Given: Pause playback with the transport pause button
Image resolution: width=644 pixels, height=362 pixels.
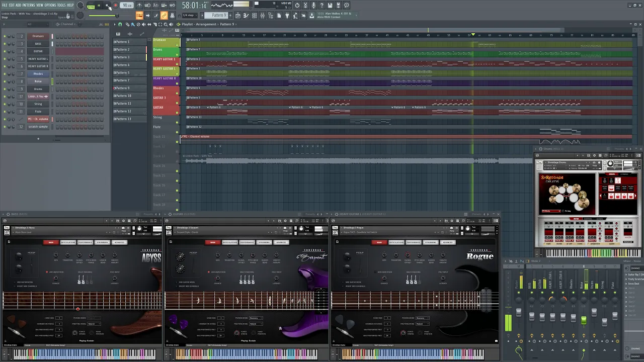Looking at the screenshot, I should click(x=99, y=5).
